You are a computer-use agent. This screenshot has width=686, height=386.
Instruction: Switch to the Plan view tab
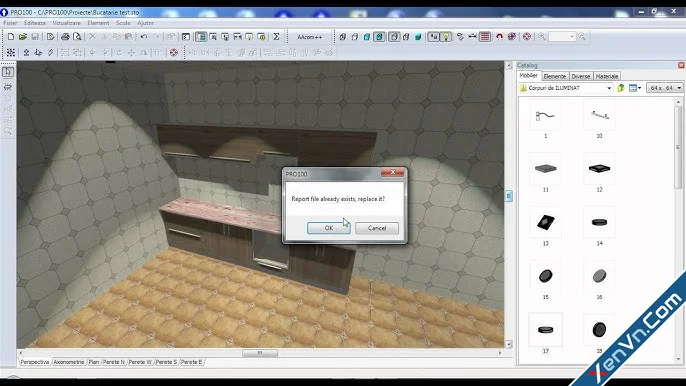tap(94, 362)
